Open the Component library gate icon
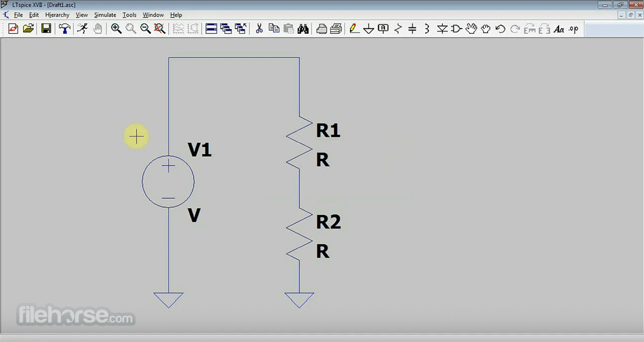This screenshot has width=644, height=342. tap(456, 28)
